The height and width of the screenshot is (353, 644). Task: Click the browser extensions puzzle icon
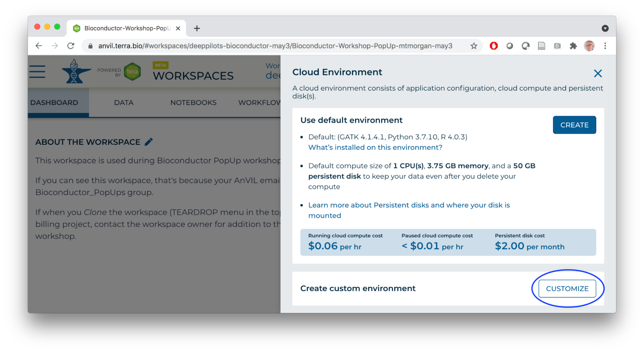point(572,45)
